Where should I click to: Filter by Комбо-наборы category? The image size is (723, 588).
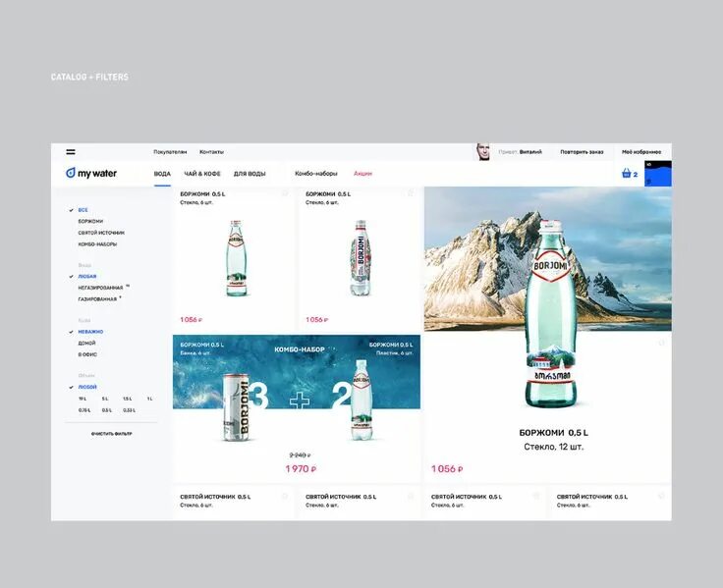97,244
